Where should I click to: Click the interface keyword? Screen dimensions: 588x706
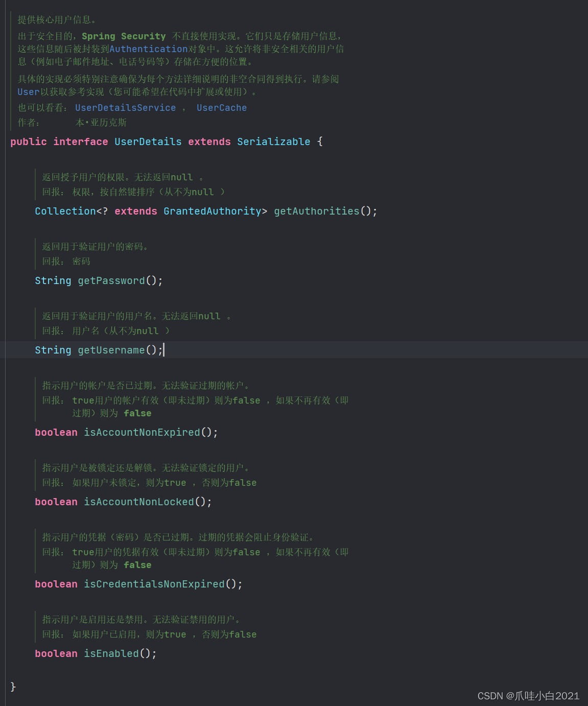pos(80,142)
